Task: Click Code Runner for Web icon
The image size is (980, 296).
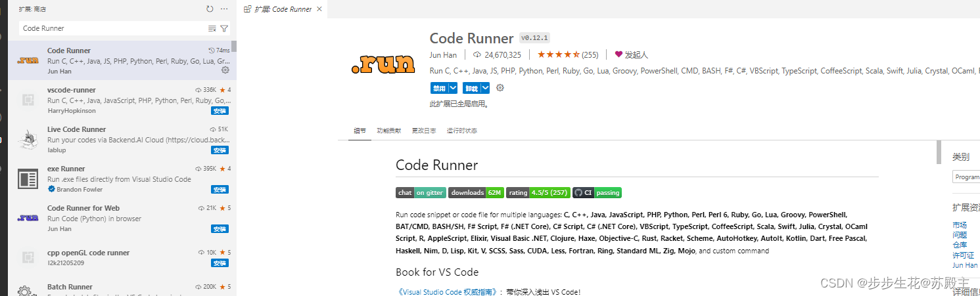Action: pyautogui.click(x=27, y=218)
